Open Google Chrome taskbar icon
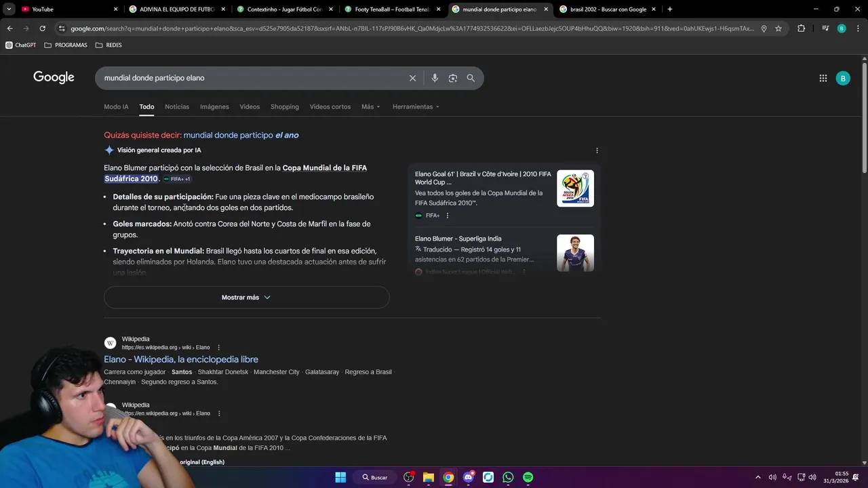The width and height of the screenshot is (868, 488). [x=448, y=477]
